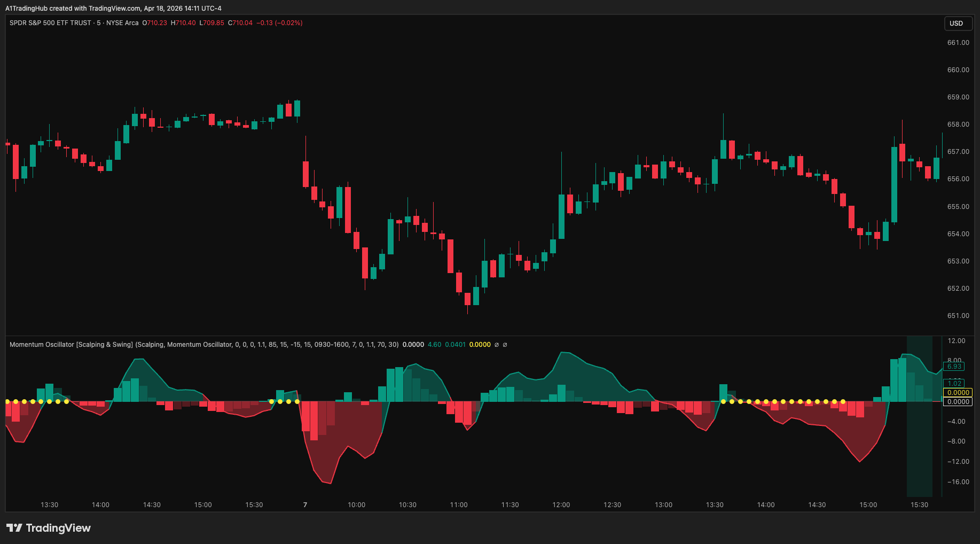Open the USD currency selector
The image size is (980, 544).
tap(958, 24)
